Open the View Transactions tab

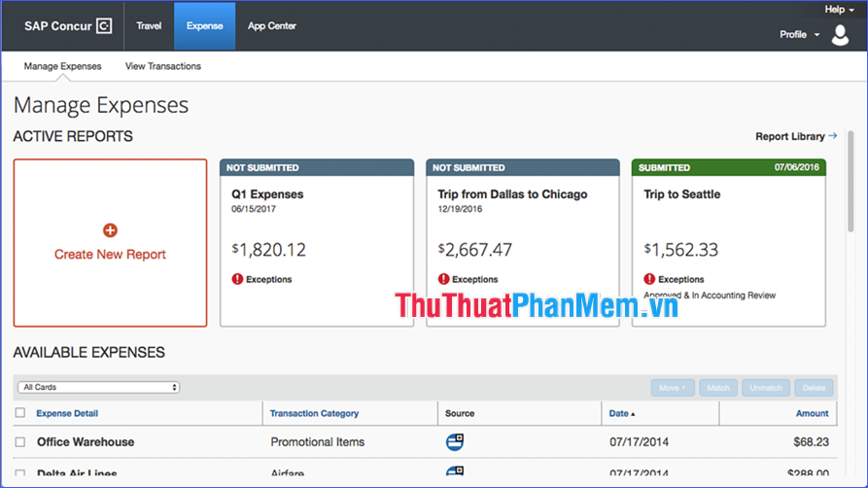(163, 66)
